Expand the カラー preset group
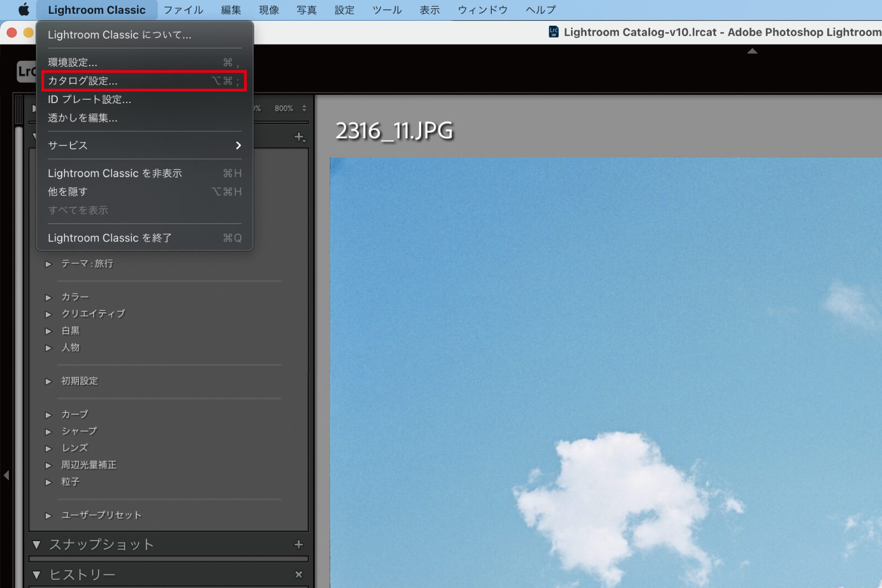The width and height of the screenshot is (882, 588). click(49, 298)
